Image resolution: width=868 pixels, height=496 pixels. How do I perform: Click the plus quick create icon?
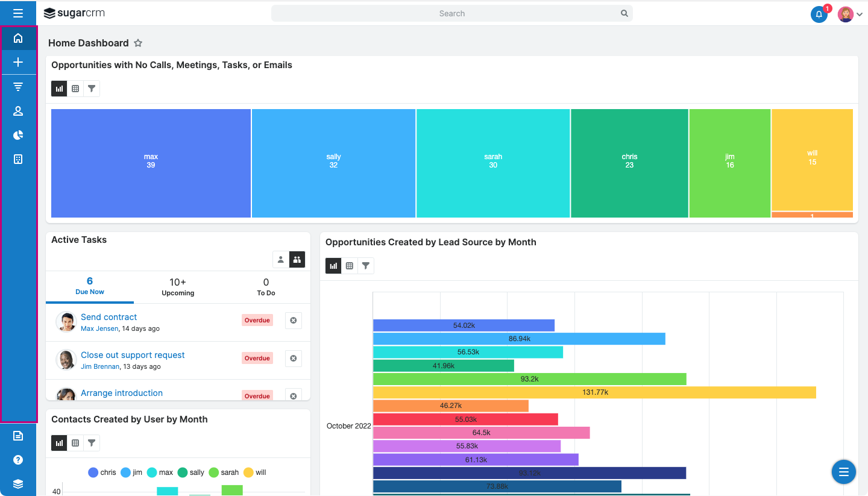click(18, 62)
